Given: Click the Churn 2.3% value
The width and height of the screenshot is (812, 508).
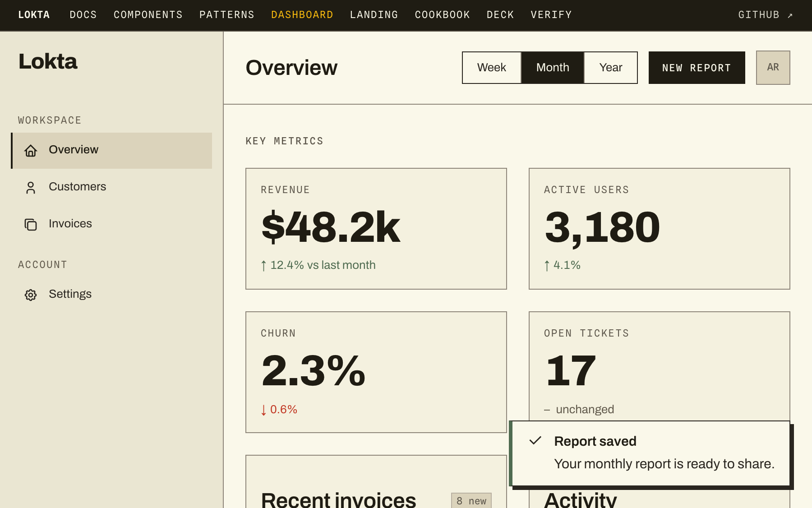Looking at the screenshot, I should [313, 370].
